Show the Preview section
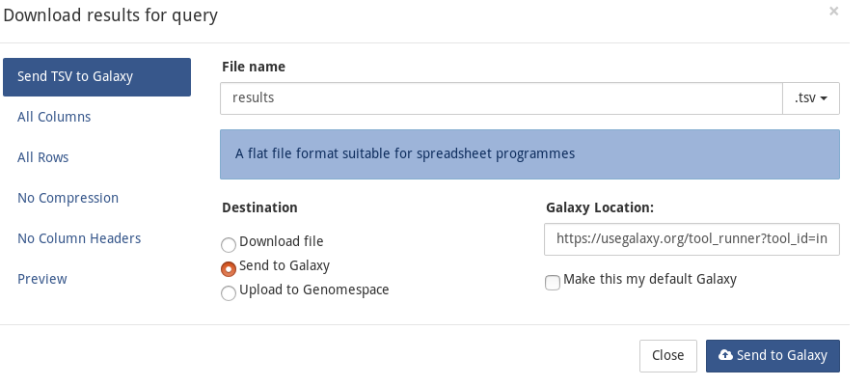868x386 pixels. (42, 279)
